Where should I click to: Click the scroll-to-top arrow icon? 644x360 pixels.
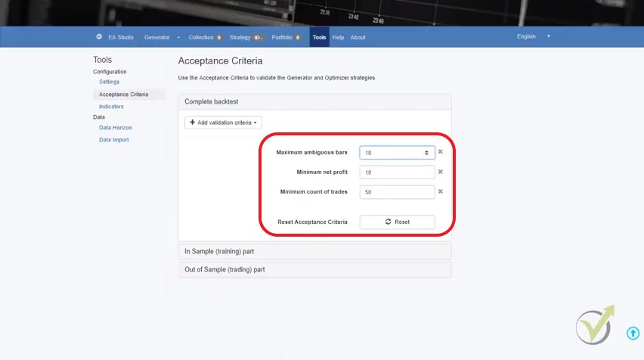coord(633,333)
